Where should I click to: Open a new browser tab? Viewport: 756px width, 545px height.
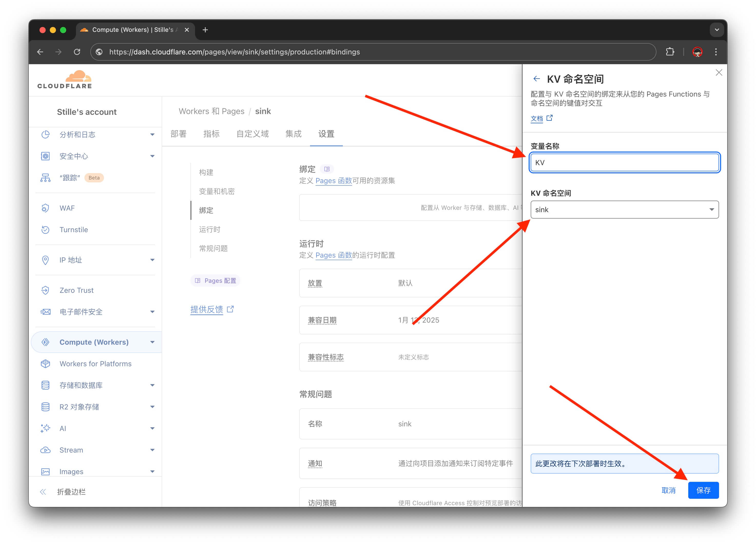[x=205, y=30]
